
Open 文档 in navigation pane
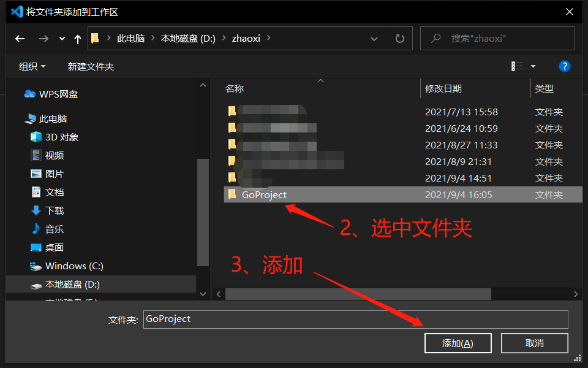(47, 192)
